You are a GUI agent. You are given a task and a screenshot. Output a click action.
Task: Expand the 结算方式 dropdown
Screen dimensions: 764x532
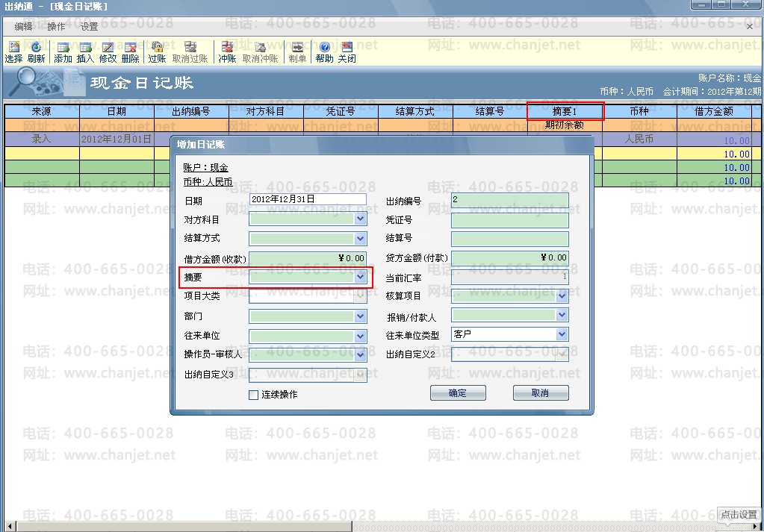[361, 239]
